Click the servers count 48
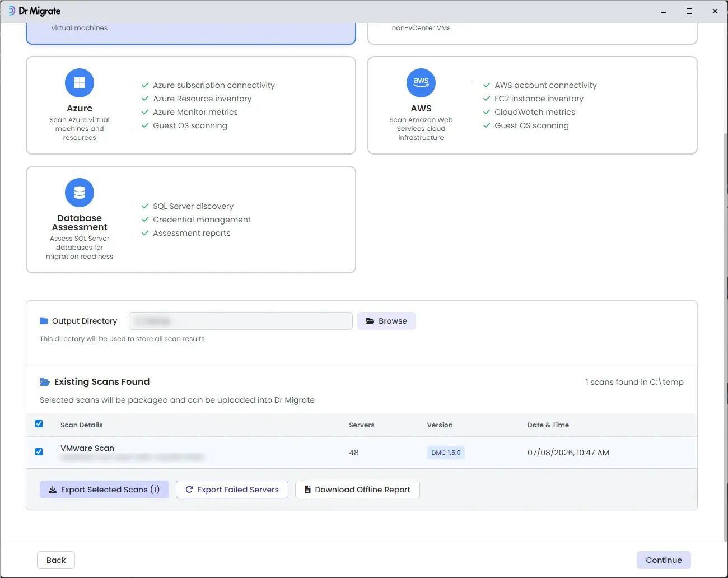Viewport: 728px width, 578px height. (x=354, y=453)
